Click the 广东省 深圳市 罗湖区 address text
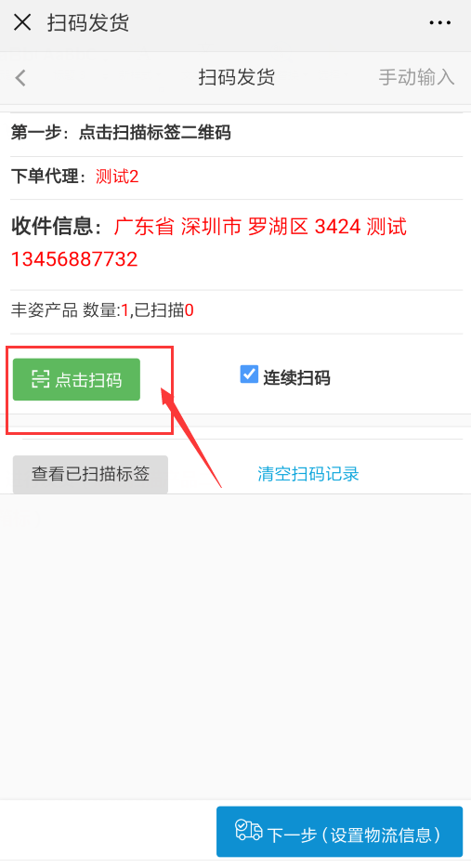This screenshot has height=868, width=471. 210,227
